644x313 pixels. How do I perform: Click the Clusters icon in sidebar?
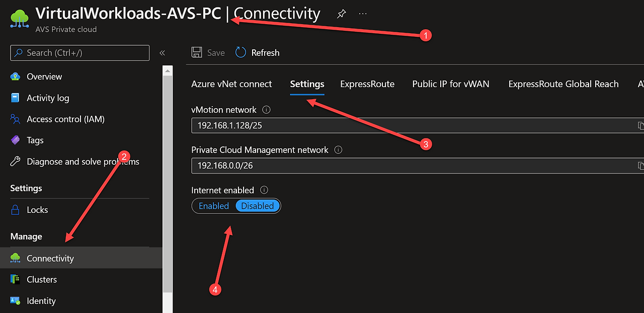[x=16, y=279]
